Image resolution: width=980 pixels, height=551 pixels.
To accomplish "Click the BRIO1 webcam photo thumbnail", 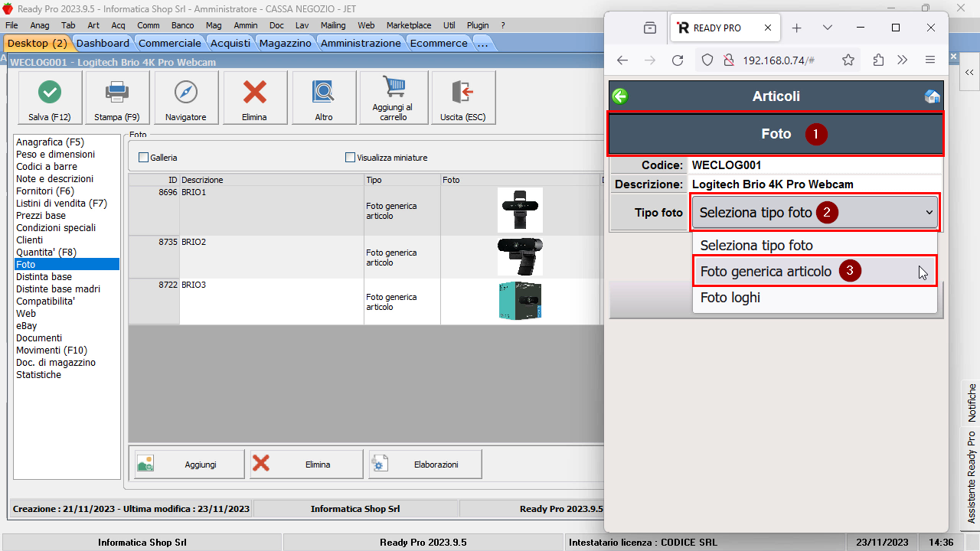I will [520, 210].
